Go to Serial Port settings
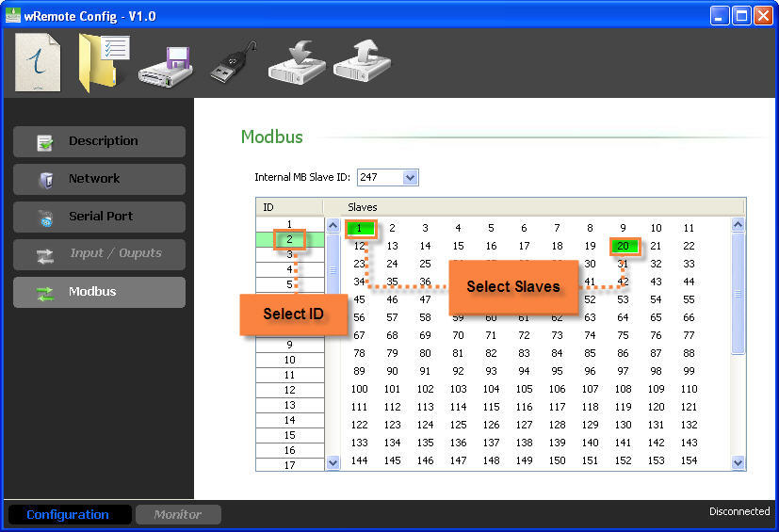Screen dimensions: 779x532 coord(99,218)
